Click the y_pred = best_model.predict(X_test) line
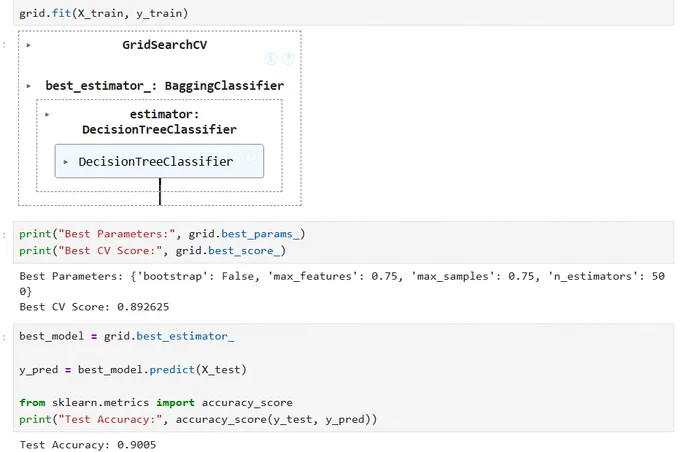680x452 pixels. (133, 370)
